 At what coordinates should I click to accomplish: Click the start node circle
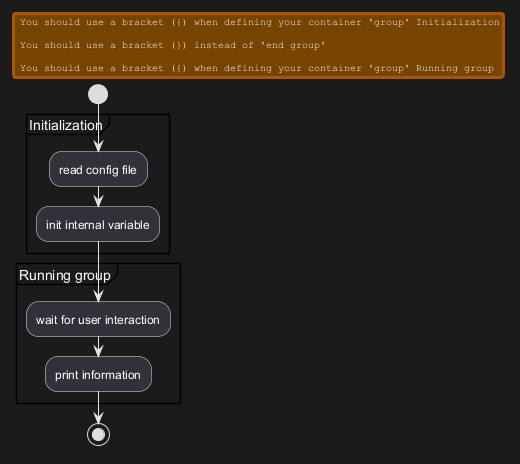(x=98, y=94)
